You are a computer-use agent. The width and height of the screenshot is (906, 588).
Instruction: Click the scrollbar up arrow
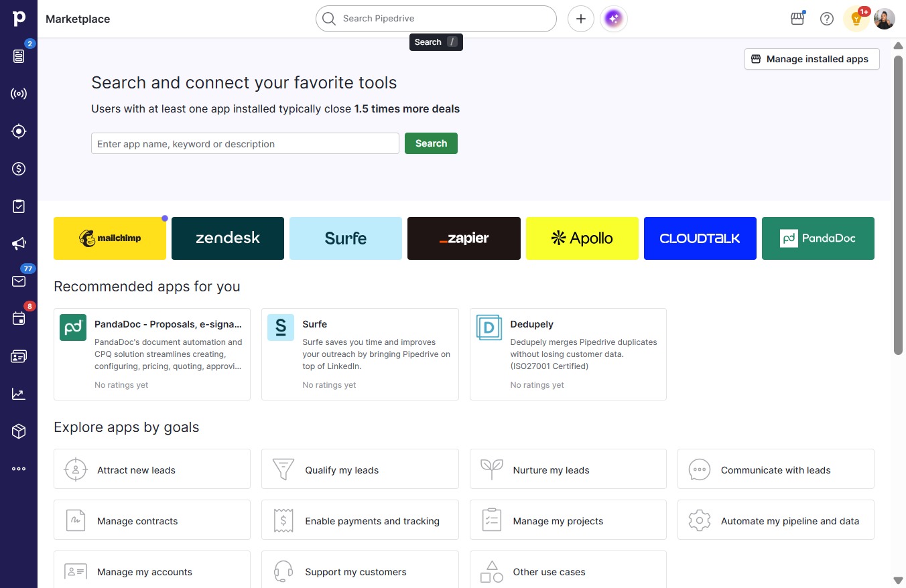(x=899, y=46)
